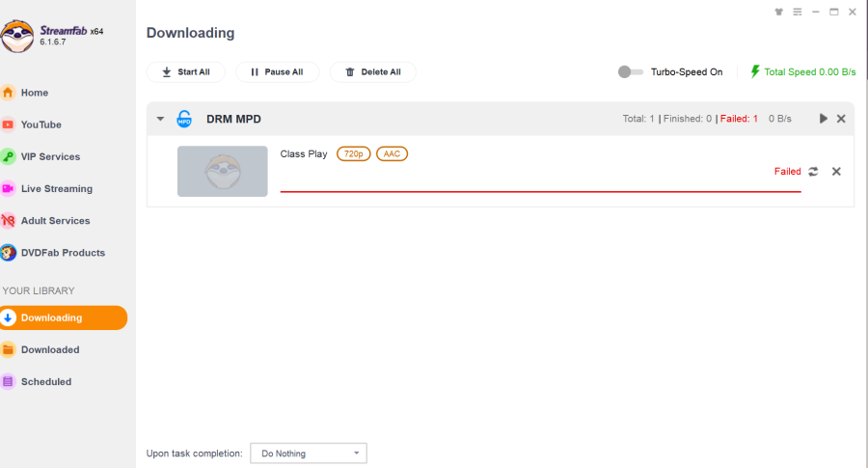Collapse the DRM MPD group
This screenshot has height=468, width=868.
pyautogui.click(x=160, y=119)
